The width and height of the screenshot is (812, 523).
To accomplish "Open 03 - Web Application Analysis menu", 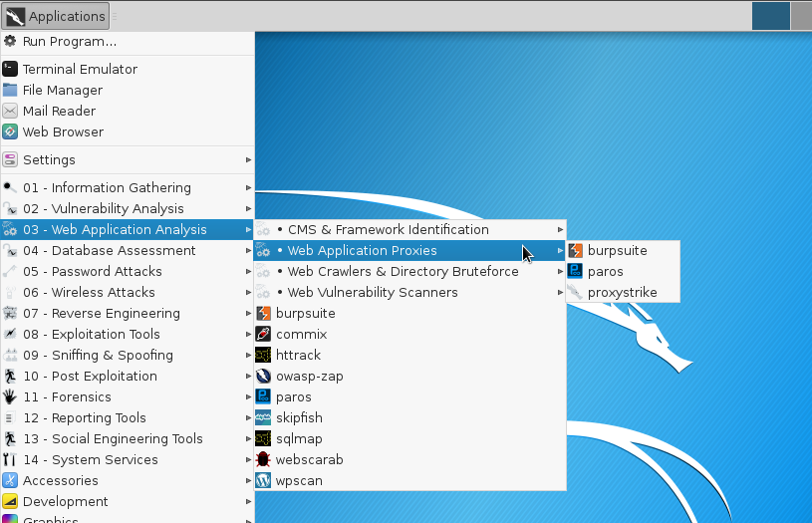I will tap(128, 229).
